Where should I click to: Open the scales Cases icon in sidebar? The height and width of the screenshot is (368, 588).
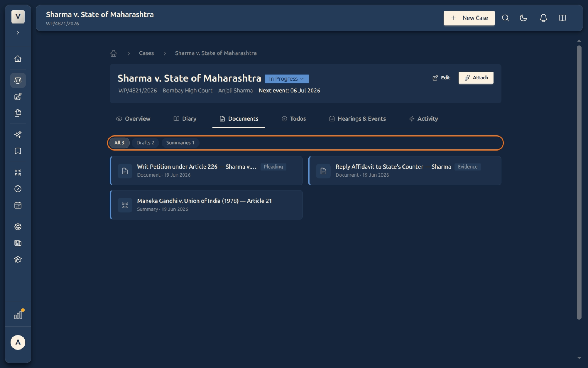[x=18, y=80]
